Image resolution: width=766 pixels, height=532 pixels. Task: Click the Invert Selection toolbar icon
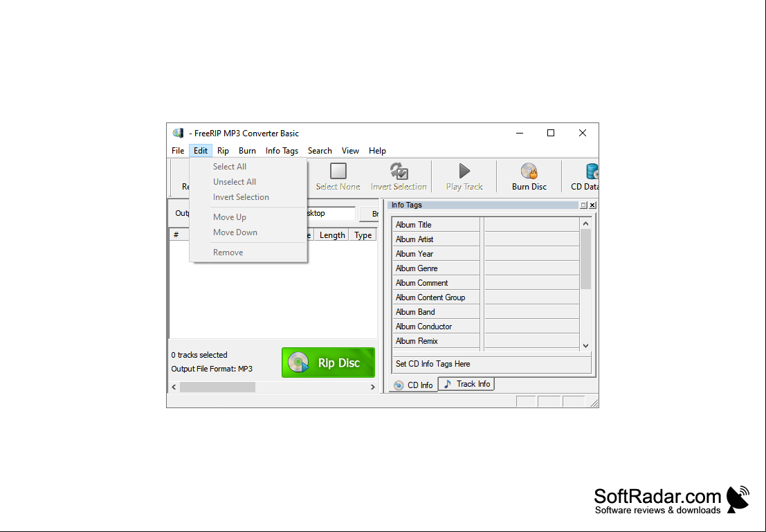tap(399, 172)
